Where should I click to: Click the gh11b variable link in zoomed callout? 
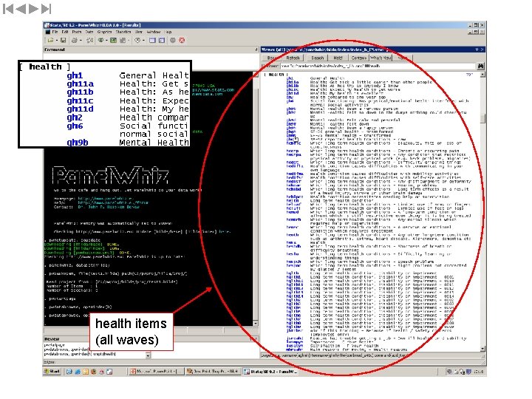point(80,92)
